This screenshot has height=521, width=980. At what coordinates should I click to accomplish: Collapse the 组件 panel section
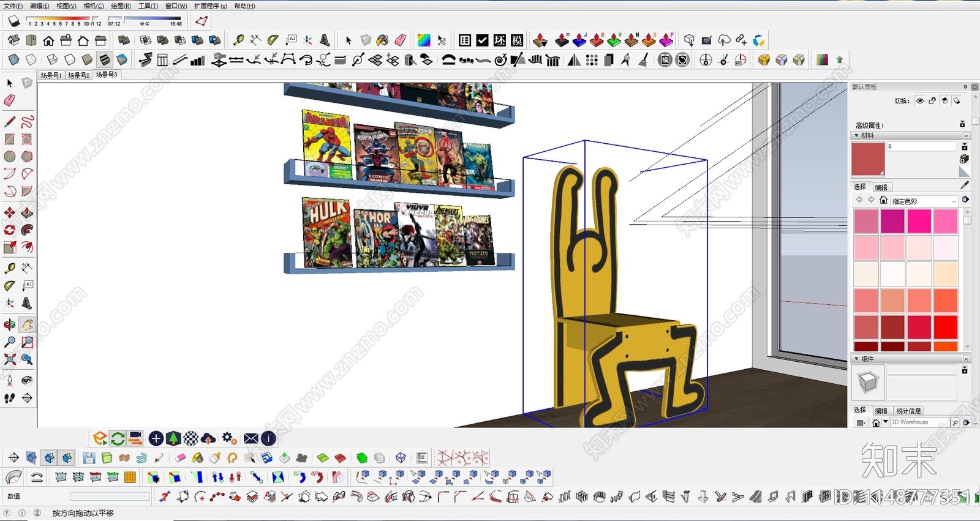856,359
